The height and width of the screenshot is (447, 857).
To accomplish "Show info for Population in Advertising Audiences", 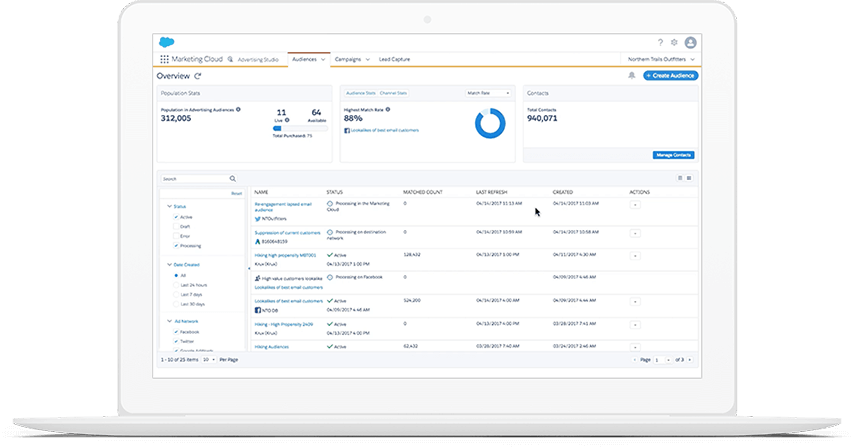I will click(238, 110).
